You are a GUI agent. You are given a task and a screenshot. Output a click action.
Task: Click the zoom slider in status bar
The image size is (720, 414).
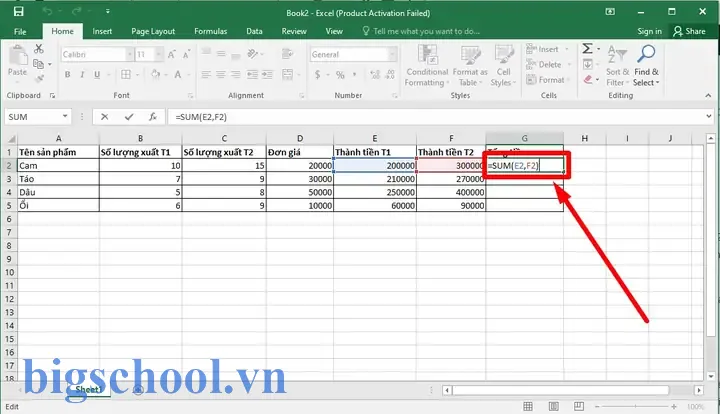point(635,407)
